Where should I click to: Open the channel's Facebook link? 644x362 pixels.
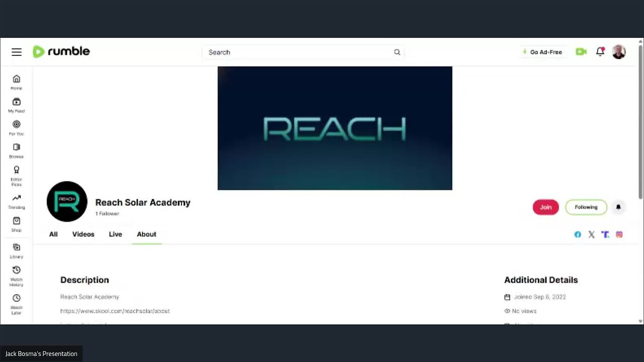pyautogui.click(x=578, y=234)
